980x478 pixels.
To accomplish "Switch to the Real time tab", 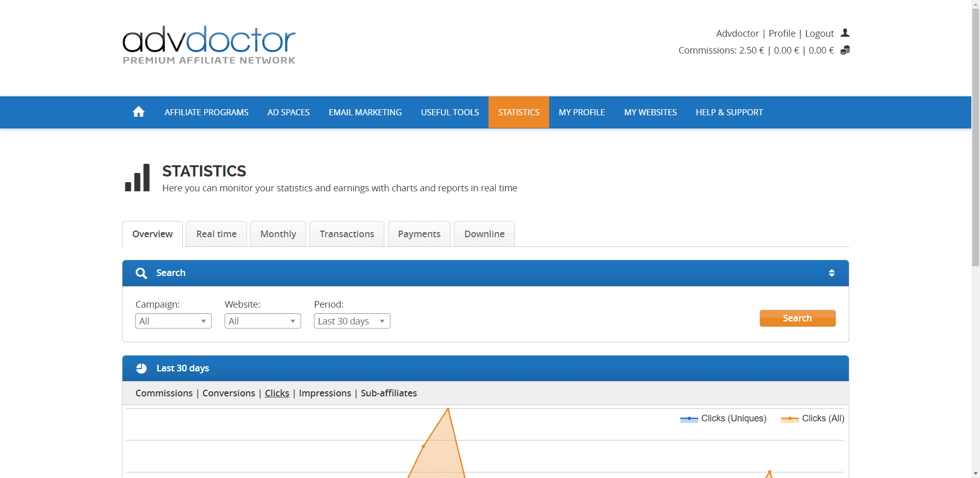I will tap(216, 234).
